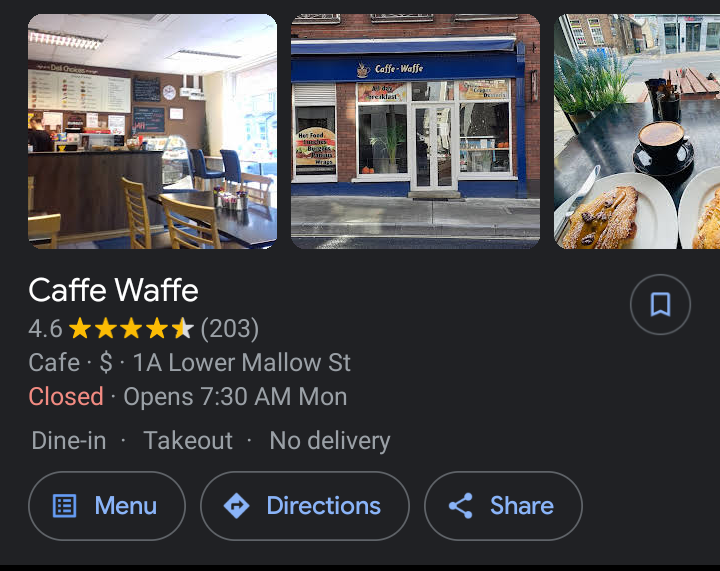Expand hours via Opens 7:30 AM Mon

(x=235, y=396)
